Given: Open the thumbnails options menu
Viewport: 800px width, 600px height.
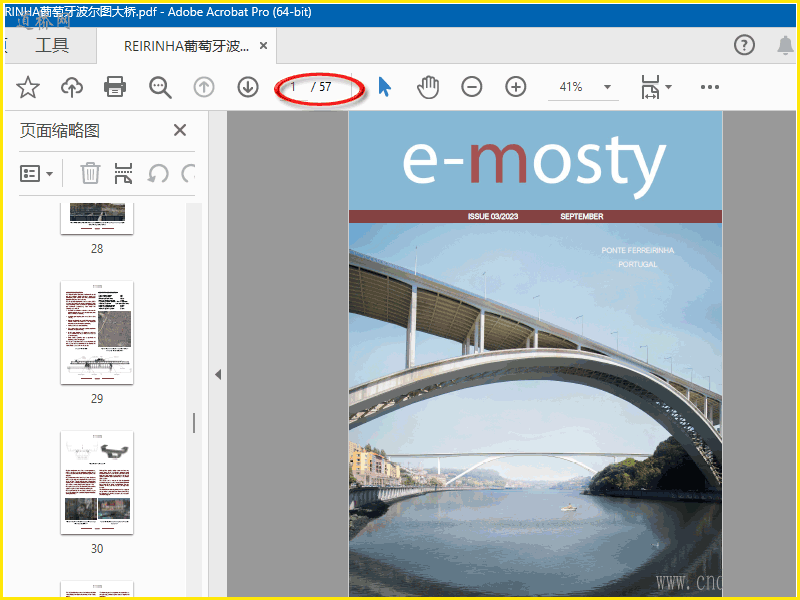Looking at the screenshot, I should [36, 173].
